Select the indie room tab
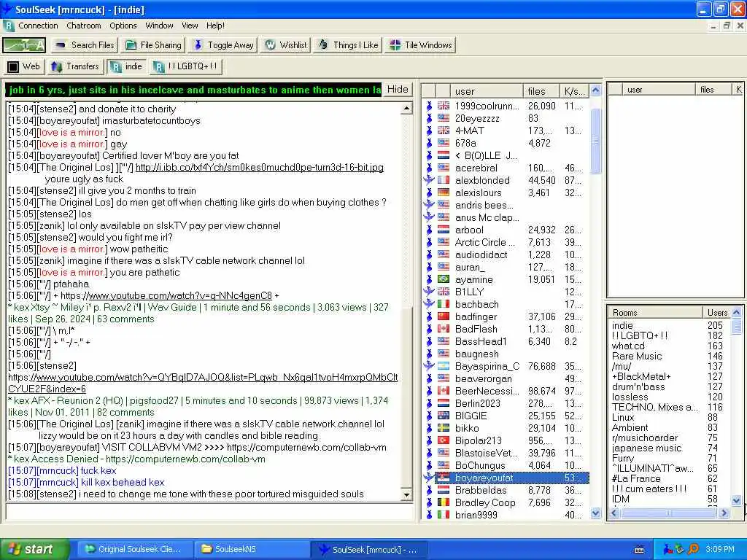This screenshot has height=560, width=747. (x=127, y=66)
